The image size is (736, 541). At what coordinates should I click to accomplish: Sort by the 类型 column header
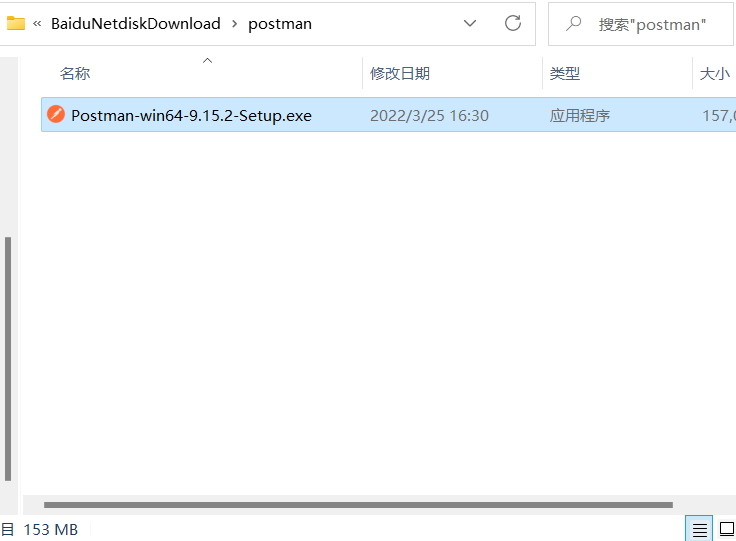coord(565,74)
